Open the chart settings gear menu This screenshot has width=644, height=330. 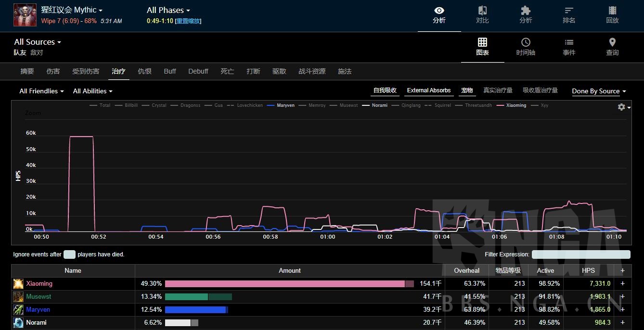click(x=623, y=107)
